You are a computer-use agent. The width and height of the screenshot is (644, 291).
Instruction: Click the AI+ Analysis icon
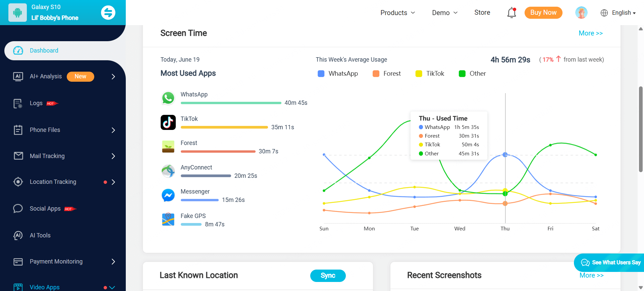(18, 76)
